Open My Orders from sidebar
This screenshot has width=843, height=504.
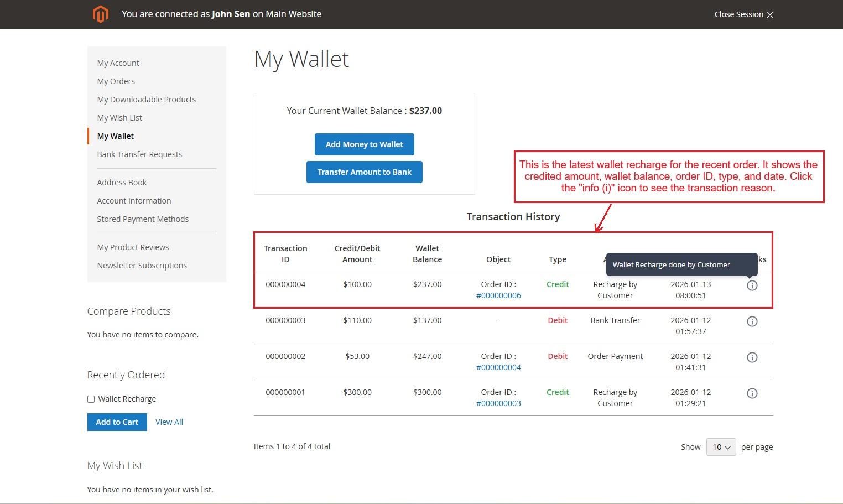coord(116,81)
